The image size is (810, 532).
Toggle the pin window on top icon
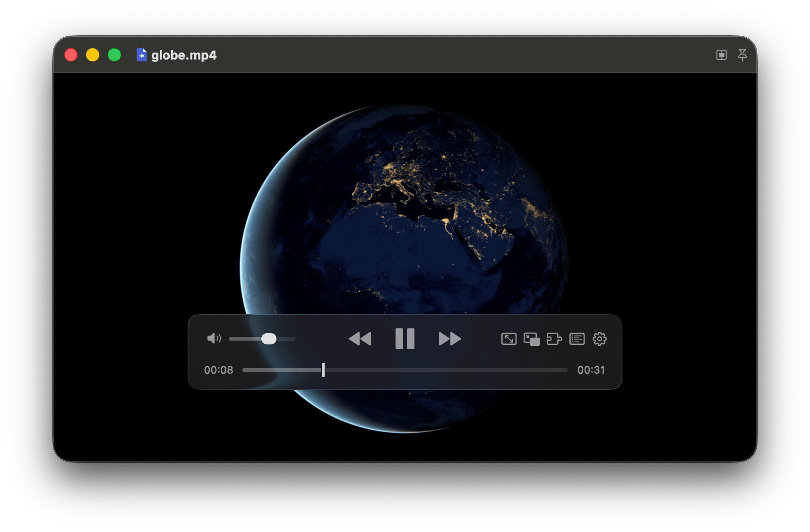click(742, 55)
